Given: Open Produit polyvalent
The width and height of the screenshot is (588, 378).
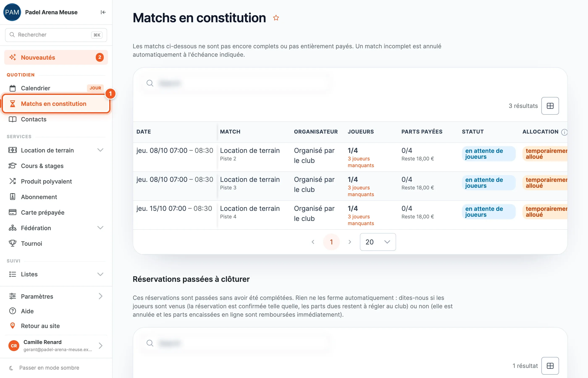Looking at the screenshot, I should click(56, 181).
